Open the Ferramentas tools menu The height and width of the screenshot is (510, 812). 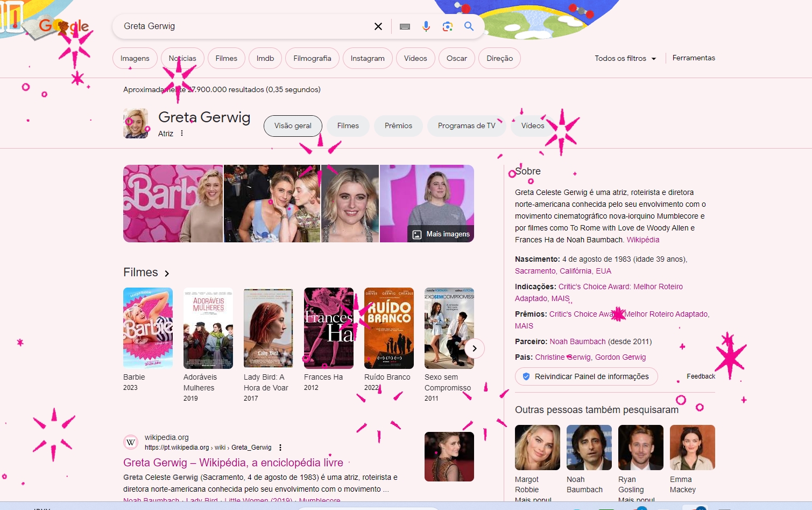click(x=694, y=58)
